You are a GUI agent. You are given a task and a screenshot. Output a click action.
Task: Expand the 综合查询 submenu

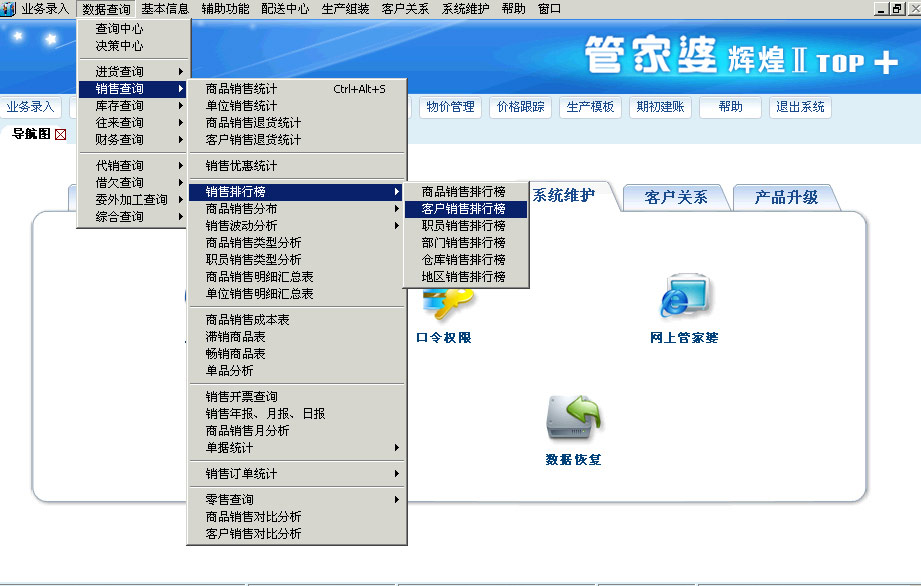(x=133, y=217)
